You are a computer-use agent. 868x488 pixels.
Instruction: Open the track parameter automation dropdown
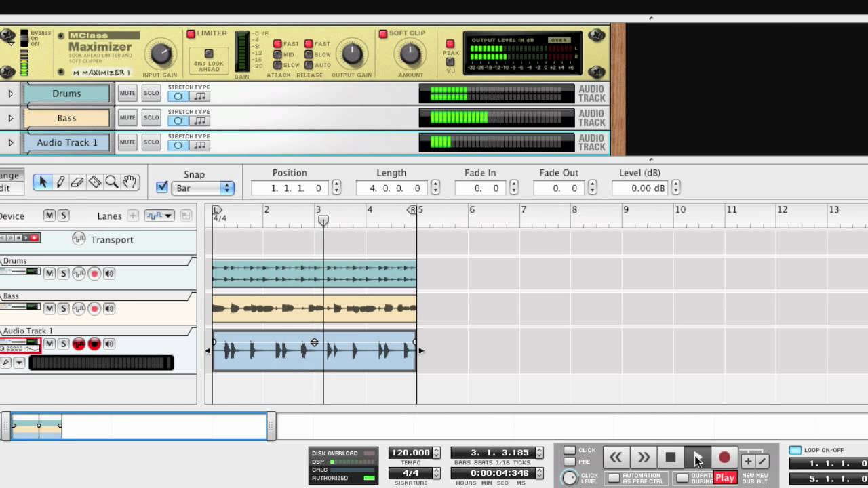pyautogui.click(x=160, y=216)
